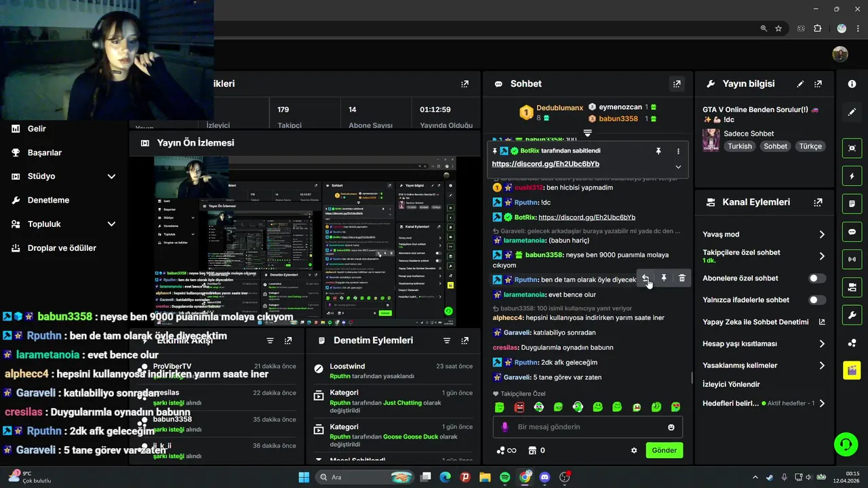
Task: Toggle Yalnızca ifadelerle sohbet switch
Action: (817, 300)
